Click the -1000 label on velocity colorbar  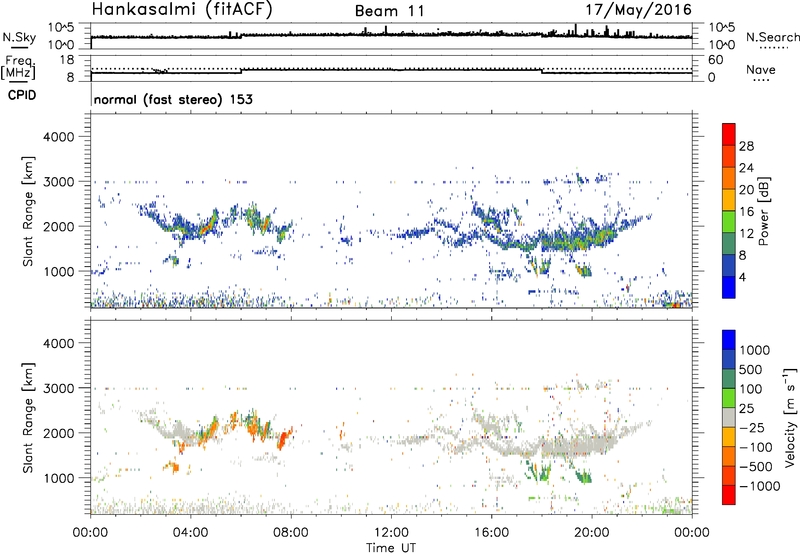pyautogui.click(x=759, y=486)
